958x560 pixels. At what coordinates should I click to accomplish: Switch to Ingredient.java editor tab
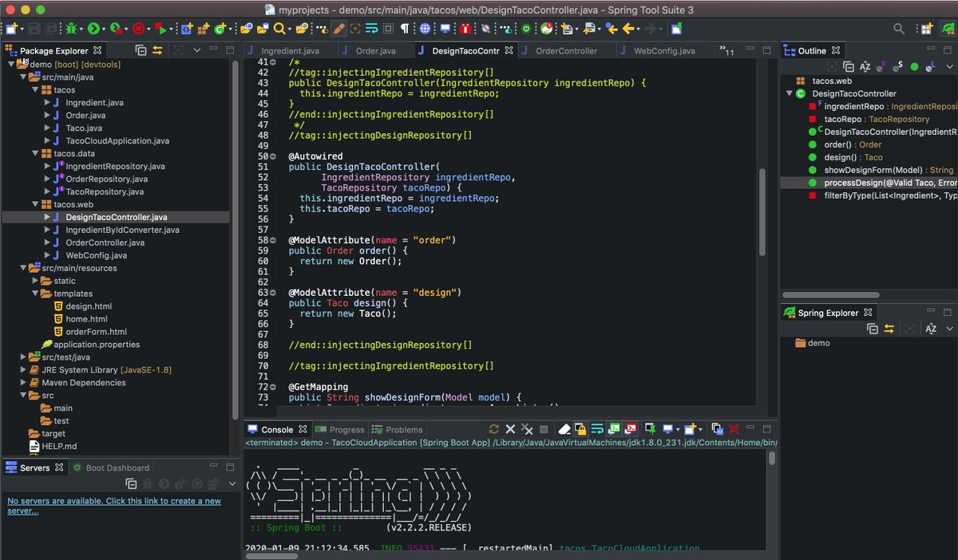289,51
